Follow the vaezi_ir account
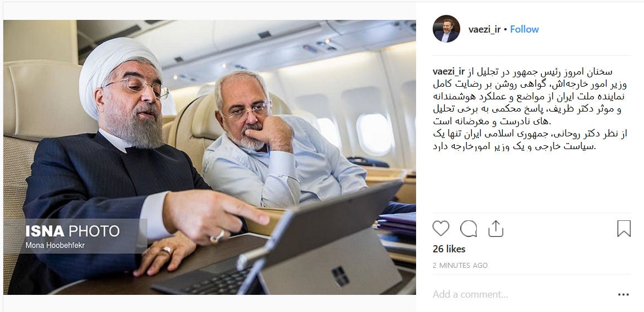 pyautogui.click(x=524, y=29)
